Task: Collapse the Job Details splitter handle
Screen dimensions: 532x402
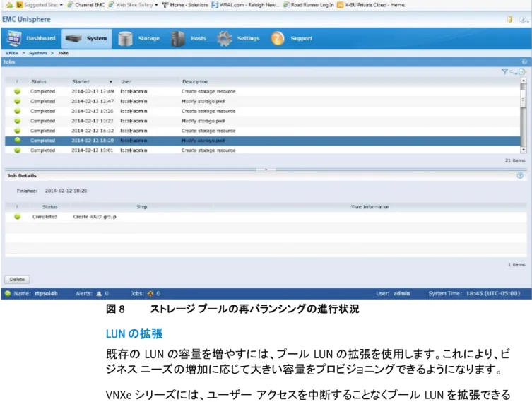Action: tap(266, 170)
